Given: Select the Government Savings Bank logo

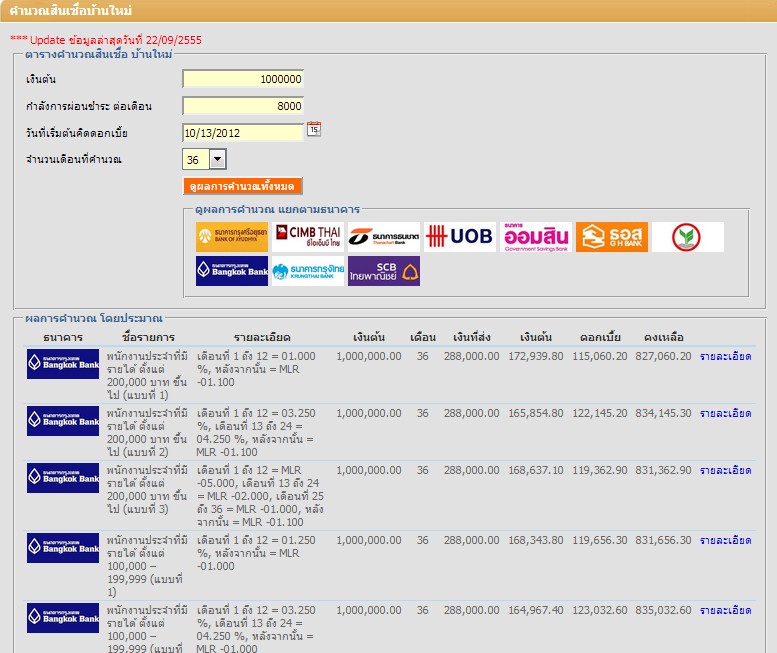Looking at the screenshot, I should tap(536, 237).
